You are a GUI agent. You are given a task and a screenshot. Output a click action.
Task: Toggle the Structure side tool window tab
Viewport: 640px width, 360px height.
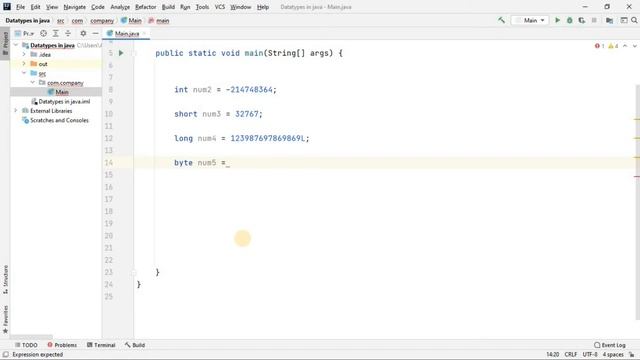(5, 280)
